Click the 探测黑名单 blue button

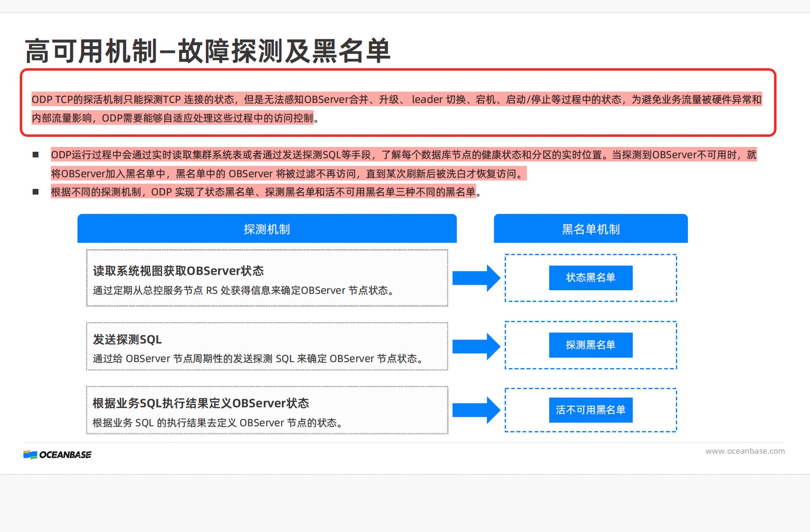tap(590, 345)
